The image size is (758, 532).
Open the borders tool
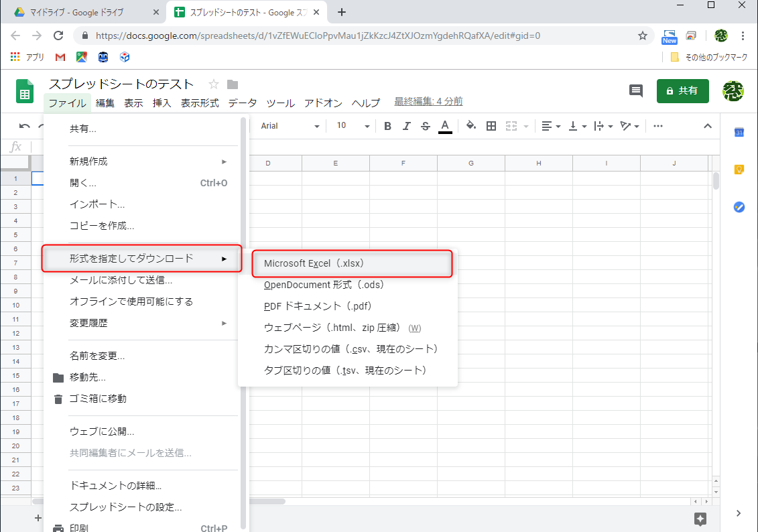pyautogui.click(x=491, y=125)
